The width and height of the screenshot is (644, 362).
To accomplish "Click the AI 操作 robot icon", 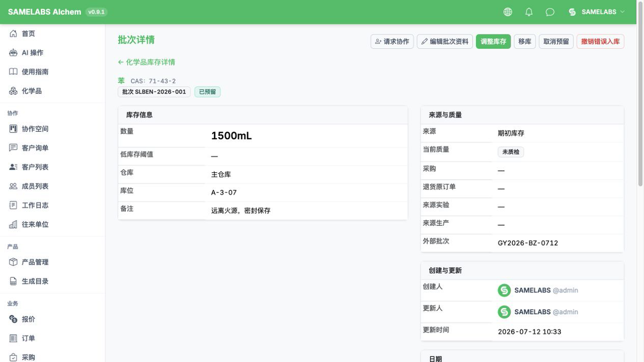I will point(13,53).
